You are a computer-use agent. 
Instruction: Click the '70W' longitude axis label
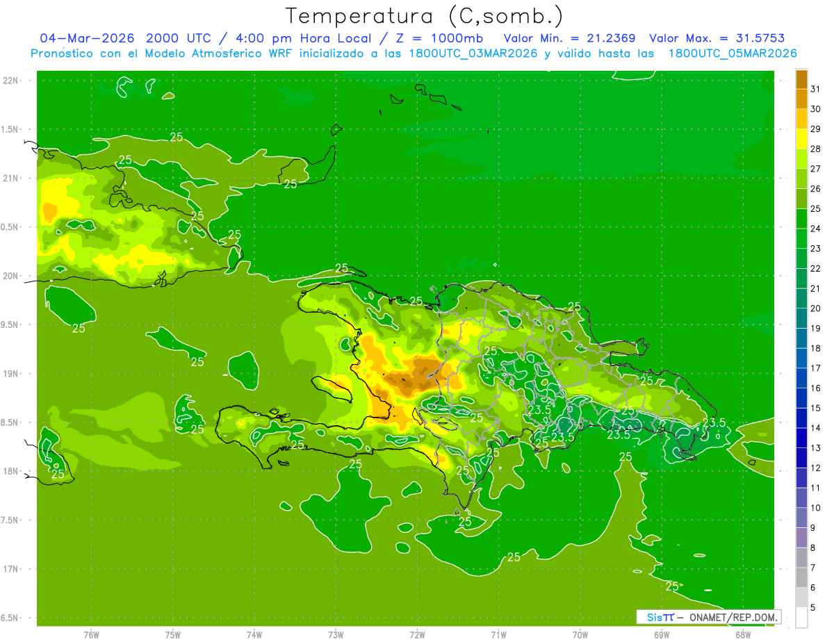pyautogui.click(x=580, y=634)
